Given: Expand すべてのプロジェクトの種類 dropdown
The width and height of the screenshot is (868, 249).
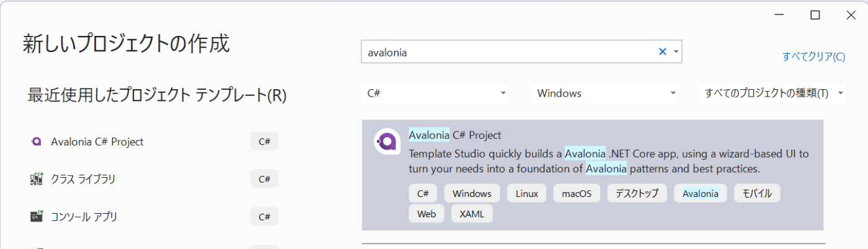Looking at the screenshot, I should click(773, 94).
